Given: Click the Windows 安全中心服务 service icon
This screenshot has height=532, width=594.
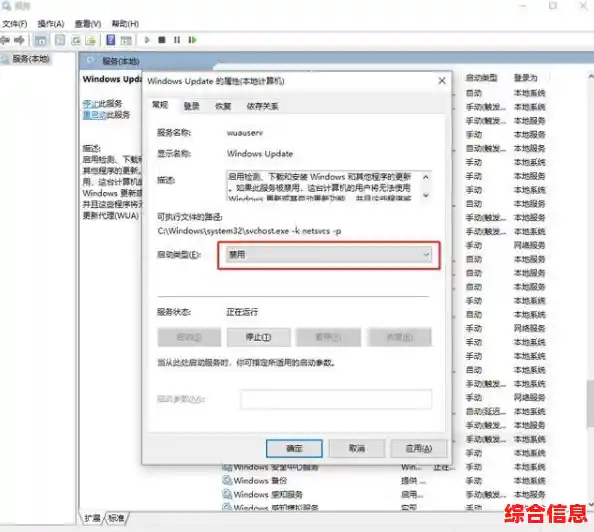Looking at the screenshot, I should click(x=227, y=467).
